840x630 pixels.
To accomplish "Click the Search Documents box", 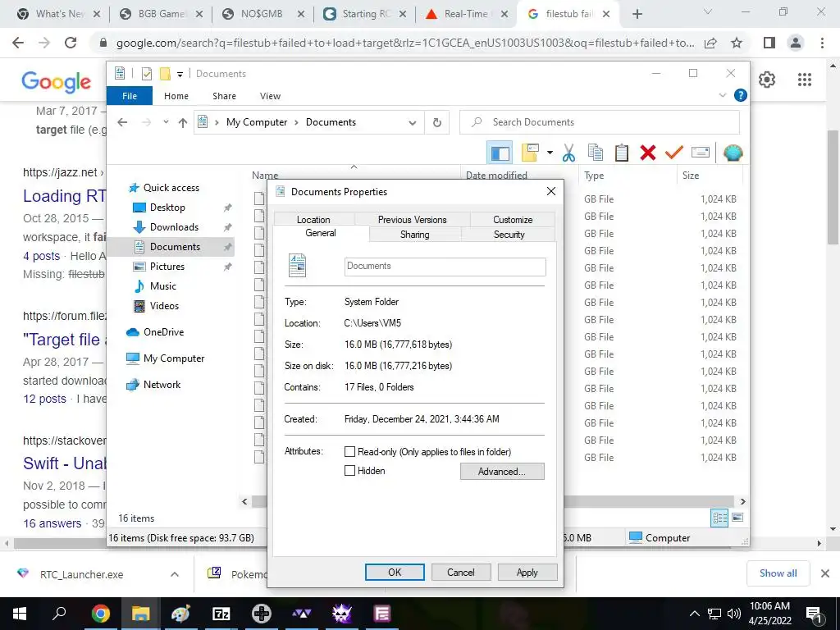I will [x=600, y=122].
